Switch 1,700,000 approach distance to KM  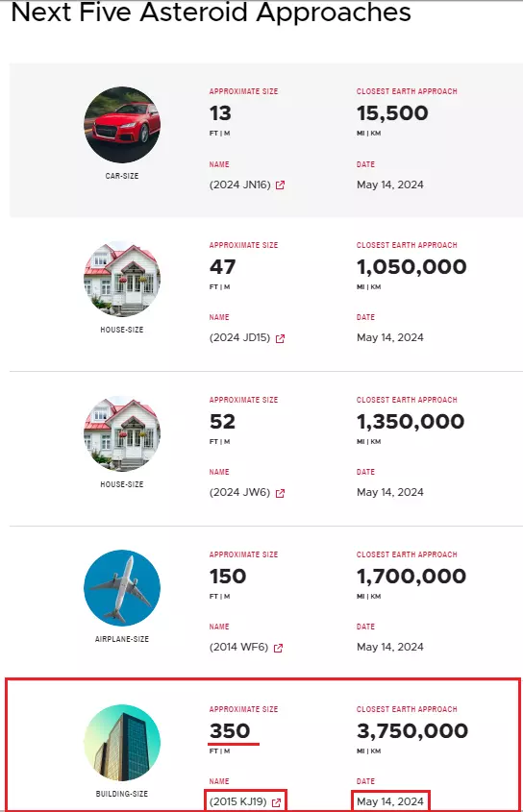click(376, 596)
